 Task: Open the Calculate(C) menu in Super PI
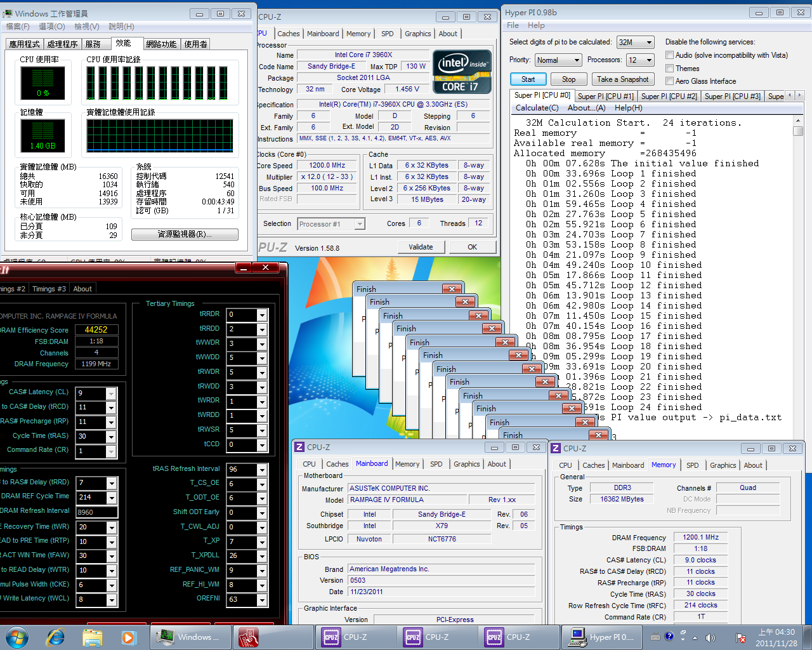pos(537,108)
